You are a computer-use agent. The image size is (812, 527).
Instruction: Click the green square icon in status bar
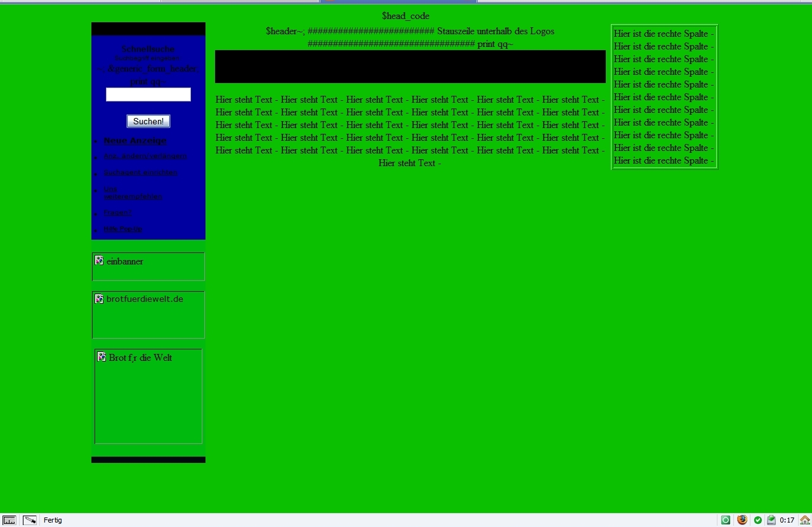[726, 520]
